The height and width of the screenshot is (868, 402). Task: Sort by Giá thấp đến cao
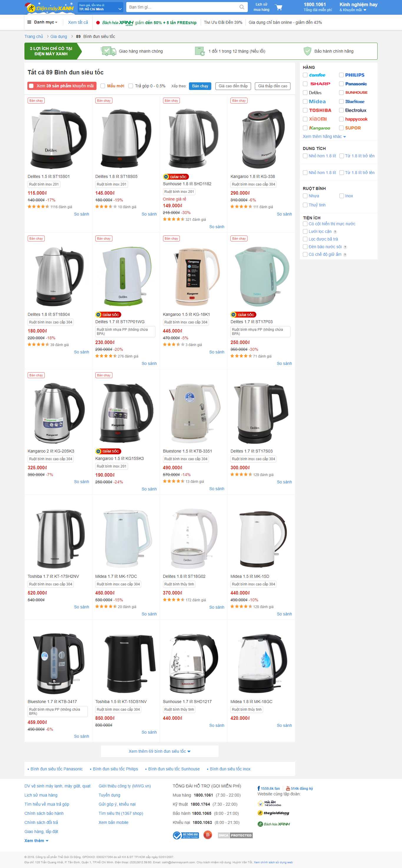[x=273, y=86]
